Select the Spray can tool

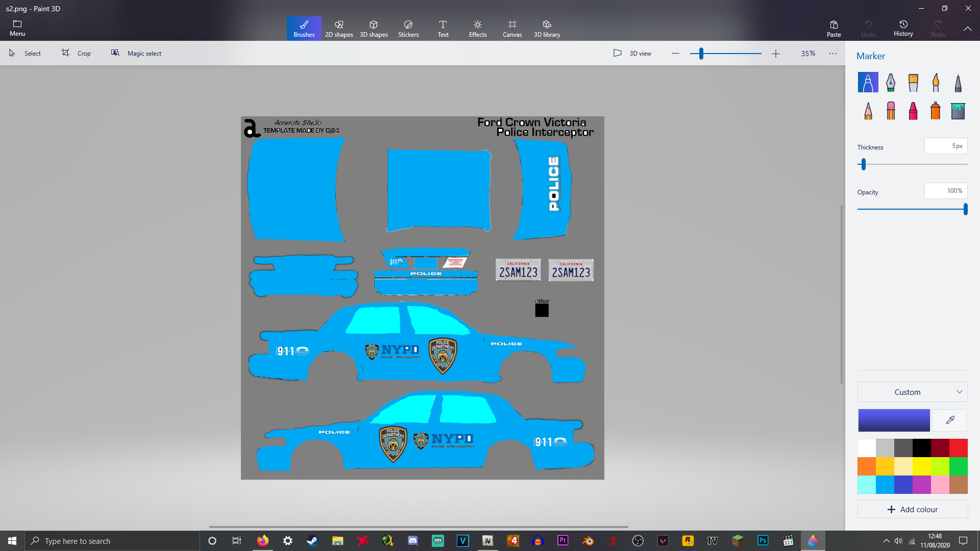click(936, 111)
